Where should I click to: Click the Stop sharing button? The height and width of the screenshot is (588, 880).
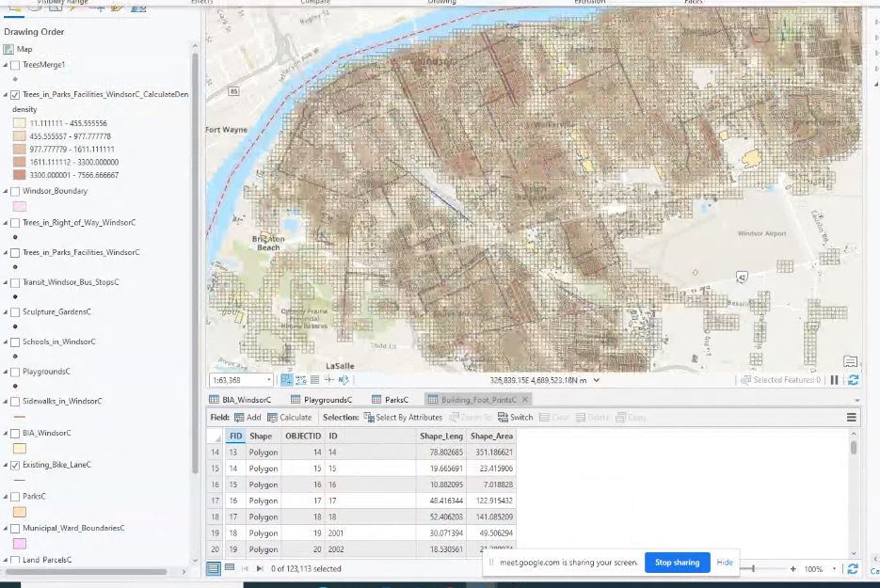[x=678, y=563]
